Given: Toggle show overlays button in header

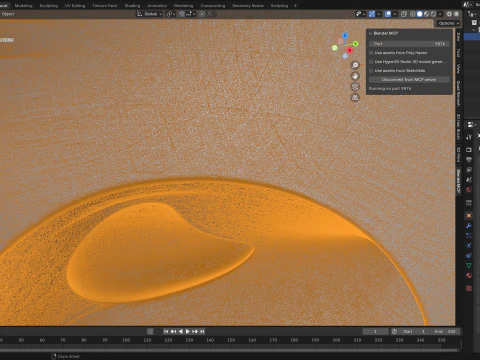Looking at the screenshot, I should [388, 14].
